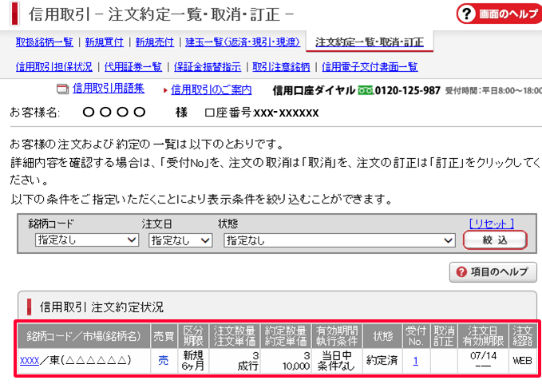Click the 銘柄コード／市場(銘柄名) column header
Screen dimensions: 542x392
tap(84, 336)
